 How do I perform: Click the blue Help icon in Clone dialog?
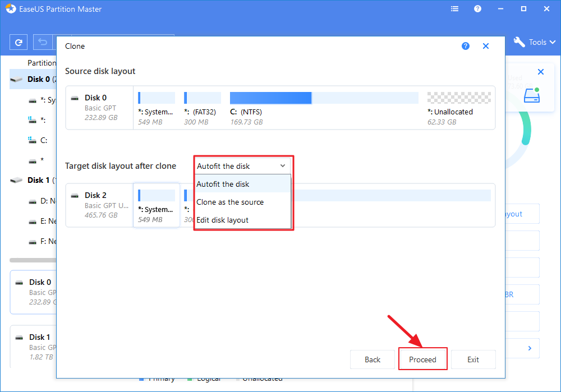tap(466, 45)
